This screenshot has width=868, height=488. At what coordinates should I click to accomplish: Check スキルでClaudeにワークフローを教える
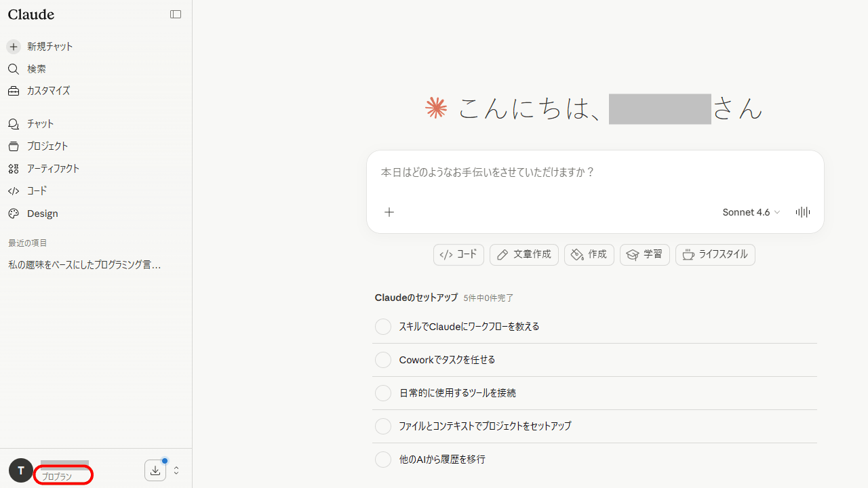(383, 327)
